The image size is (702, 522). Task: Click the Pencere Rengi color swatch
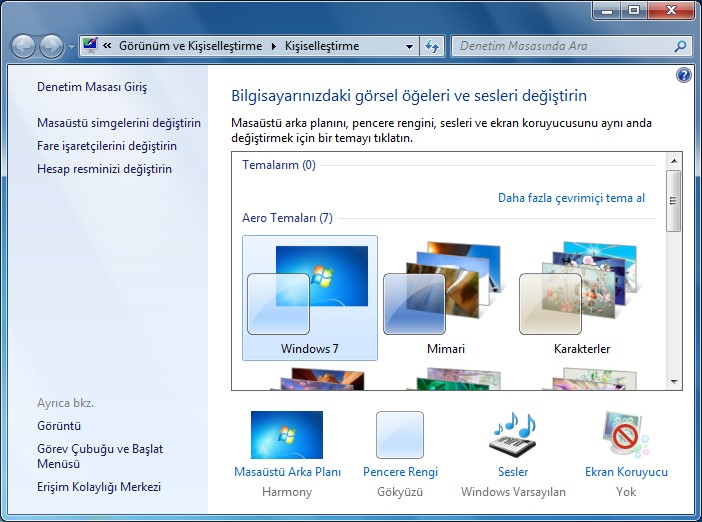click(x=400, y=435)
